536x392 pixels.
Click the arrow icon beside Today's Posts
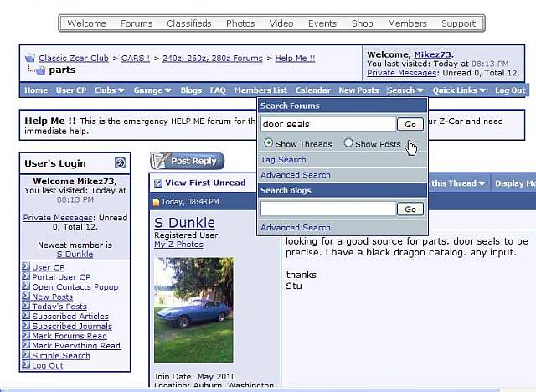coord(26,306)
